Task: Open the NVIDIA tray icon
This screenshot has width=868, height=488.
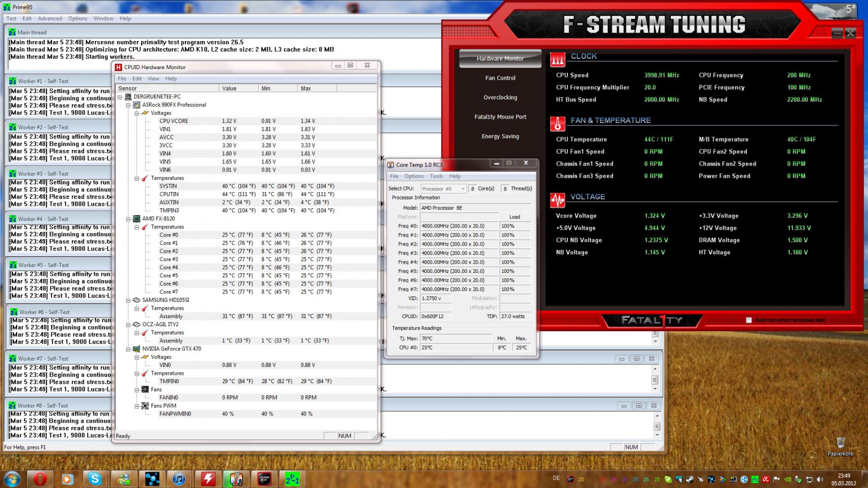Action: [787, 479]
